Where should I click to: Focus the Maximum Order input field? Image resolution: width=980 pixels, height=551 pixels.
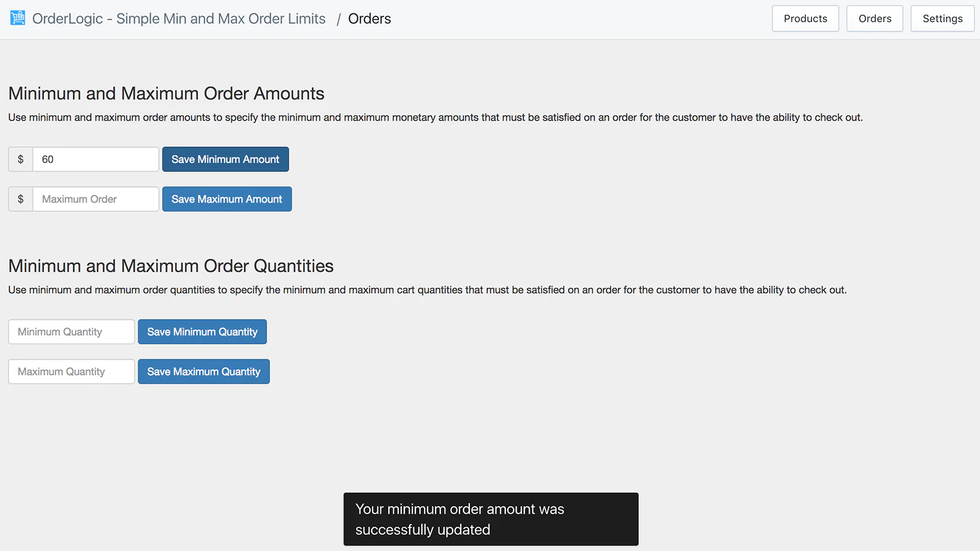pos(96,200)
